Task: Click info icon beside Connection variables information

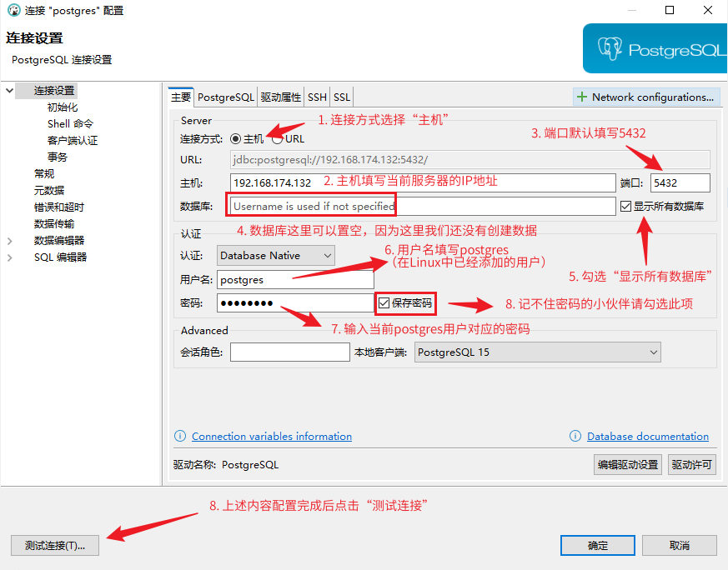Action: coord(179,437)
